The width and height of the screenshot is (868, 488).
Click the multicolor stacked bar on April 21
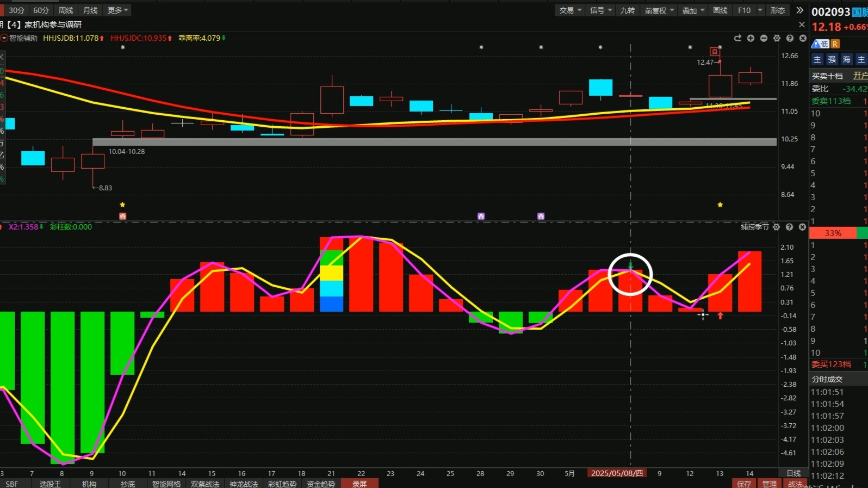(331, 274)
